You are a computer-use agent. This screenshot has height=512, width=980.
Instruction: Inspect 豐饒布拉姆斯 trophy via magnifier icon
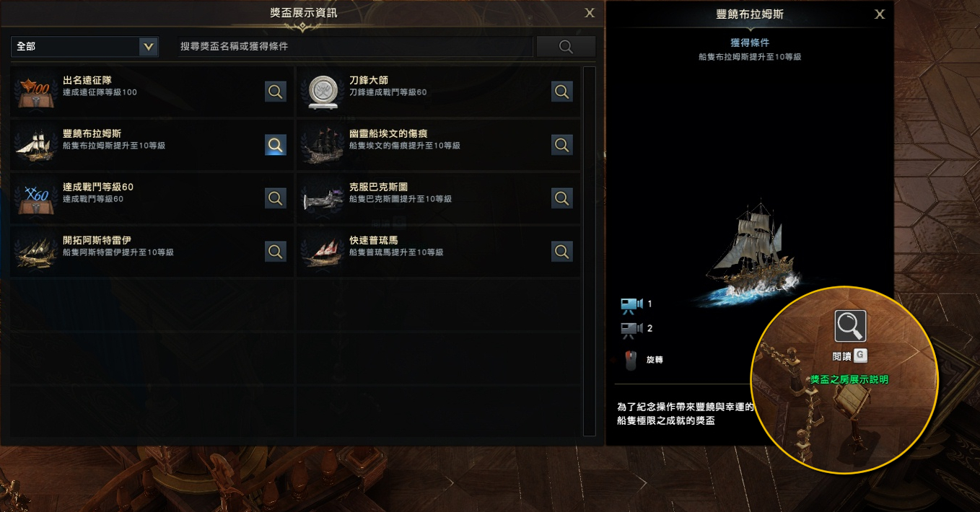[276, 145]
